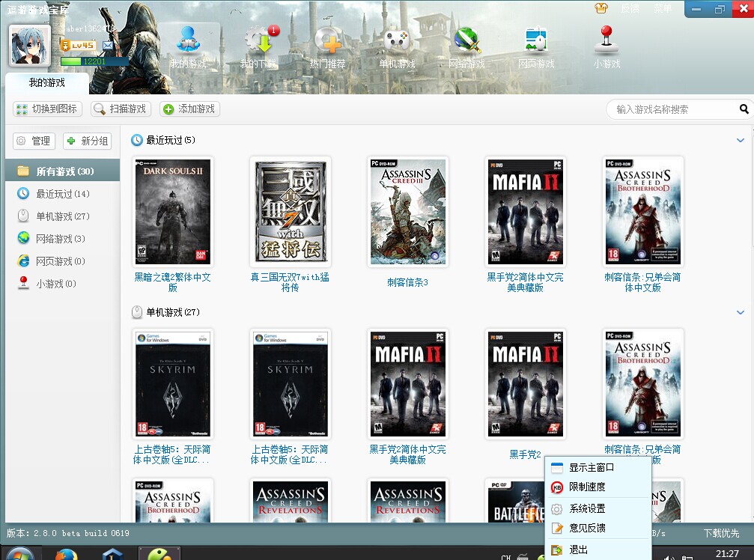Image resolution: width=754 pixels, height=560 pixels.
Task: Choose 限制速度 from the context menu
Action: tap(598, 487)
